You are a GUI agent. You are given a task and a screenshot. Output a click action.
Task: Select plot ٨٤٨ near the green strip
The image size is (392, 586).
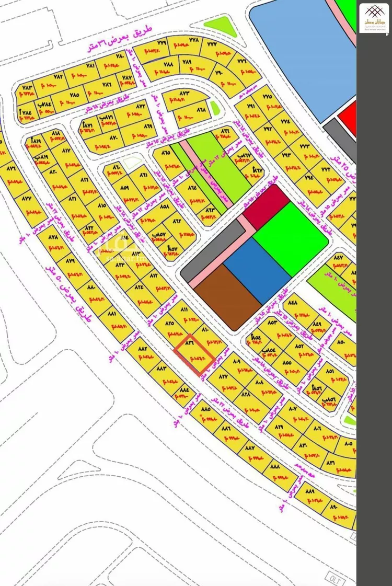[x=298, y=308]
